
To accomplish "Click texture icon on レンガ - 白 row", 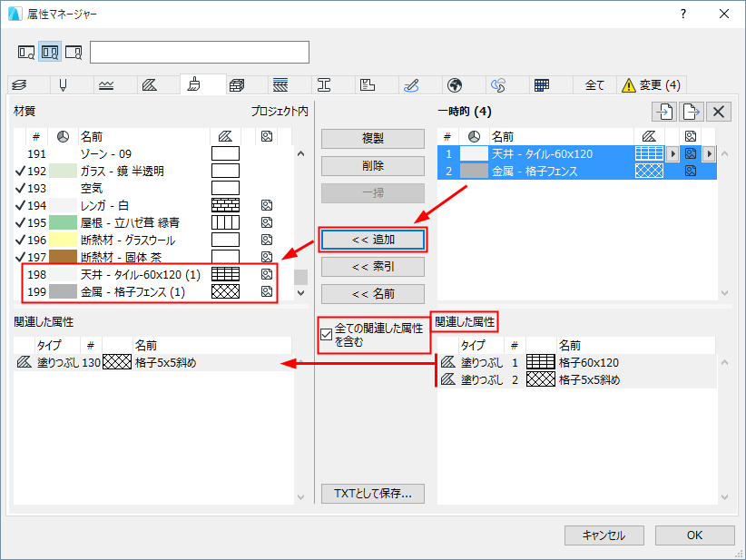I will click(267, 205).
